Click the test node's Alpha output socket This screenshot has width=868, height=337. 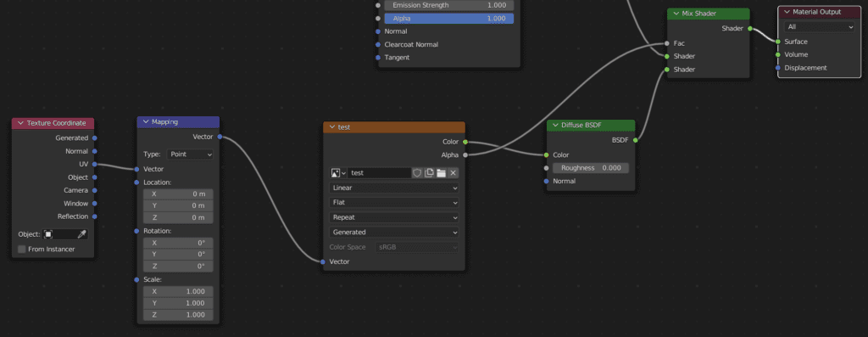tap(465, 155)
